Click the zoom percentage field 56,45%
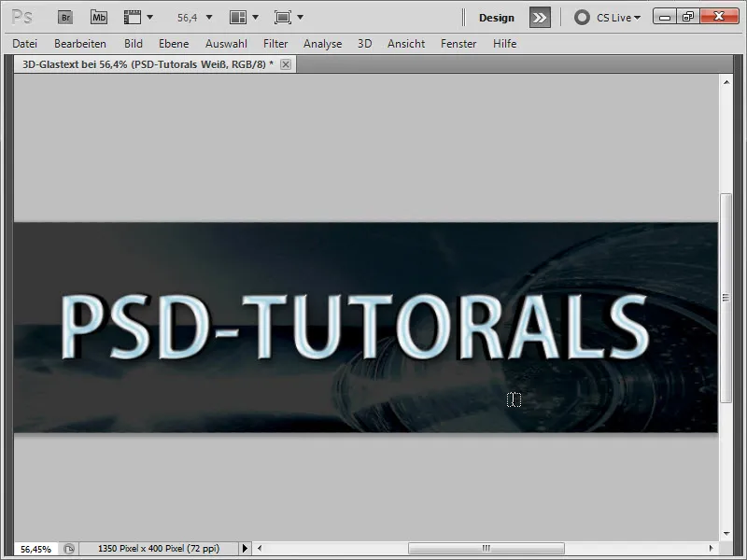The image size is (747, 560). (36, 549)
